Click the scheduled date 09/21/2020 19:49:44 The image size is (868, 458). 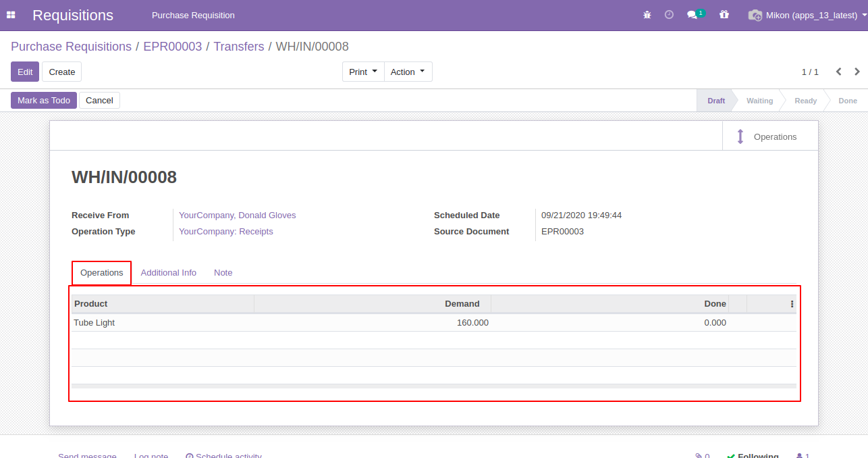coord(581,215)
